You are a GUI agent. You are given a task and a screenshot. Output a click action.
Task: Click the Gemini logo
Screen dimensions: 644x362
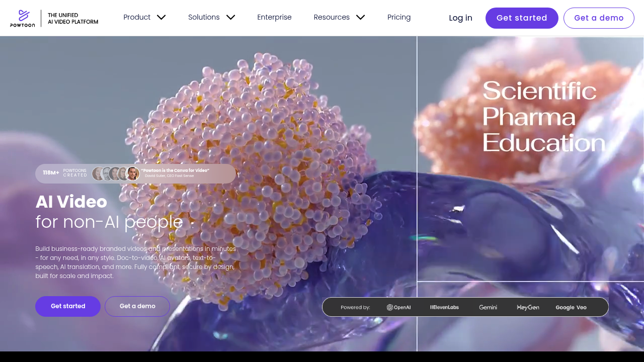pyautogui.click(x=488, y=307)
